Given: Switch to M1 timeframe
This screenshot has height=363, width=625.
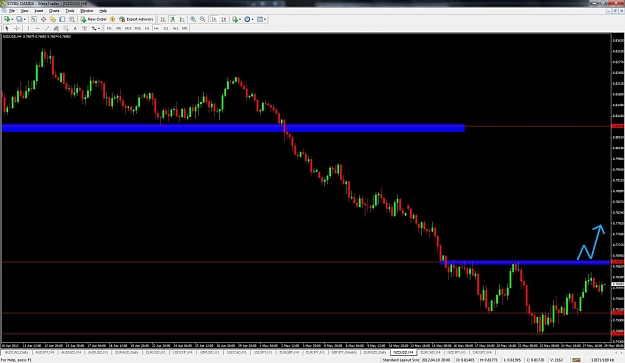Looking at the screenshot, I should coord(109,28).
